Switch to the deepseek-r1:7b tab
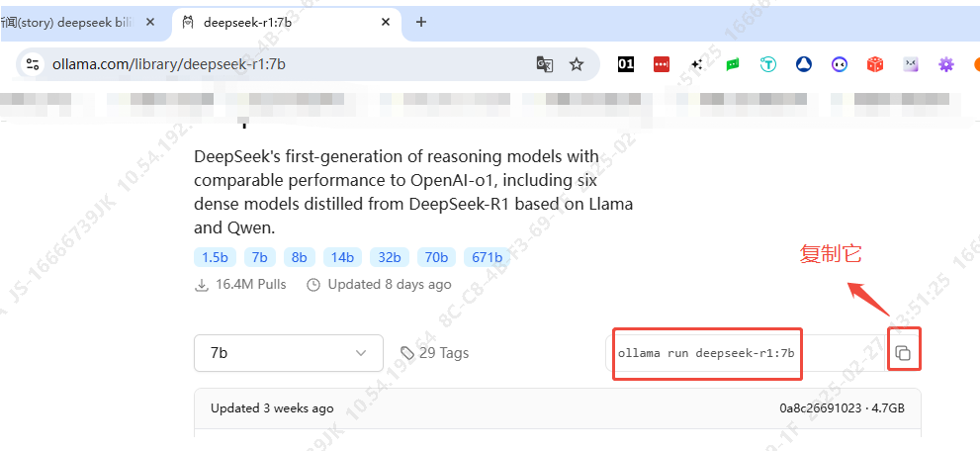Viewport: 980px width, 451px height. click(x=288, y=22)
